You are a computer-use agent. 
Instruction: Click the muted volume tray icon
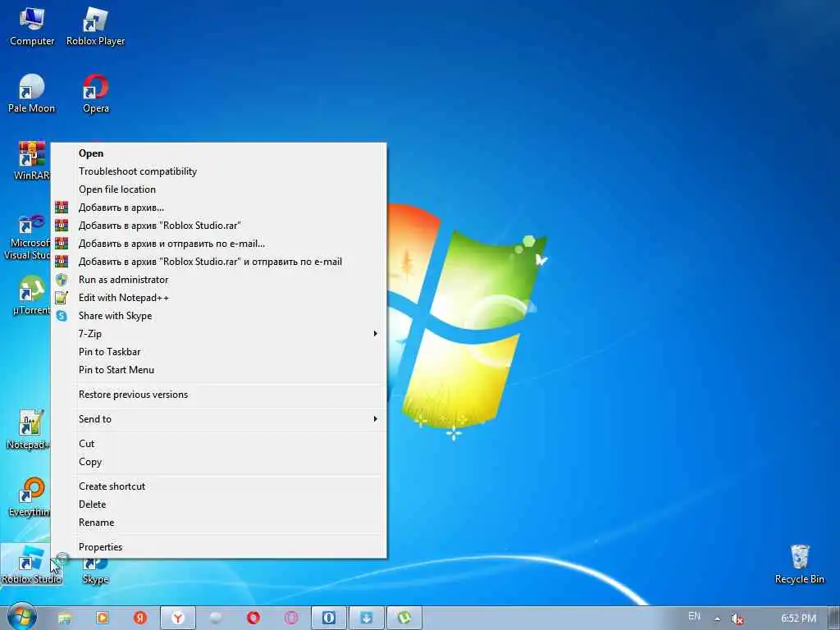tap(737, 619)
